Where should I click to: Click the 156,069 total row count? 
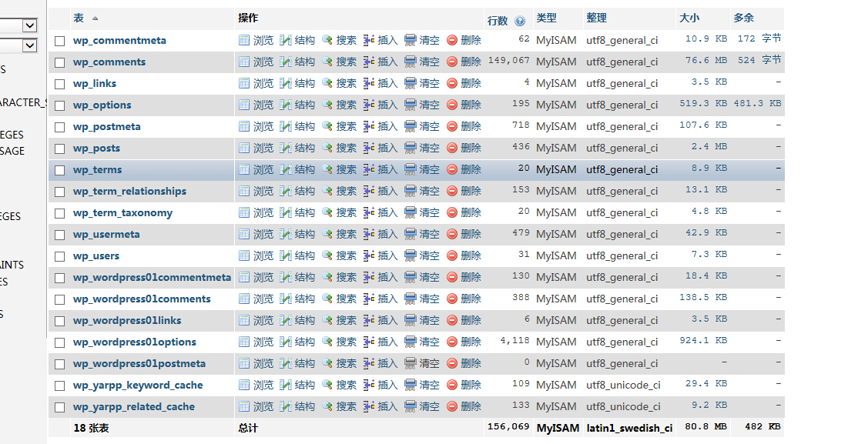509,427
